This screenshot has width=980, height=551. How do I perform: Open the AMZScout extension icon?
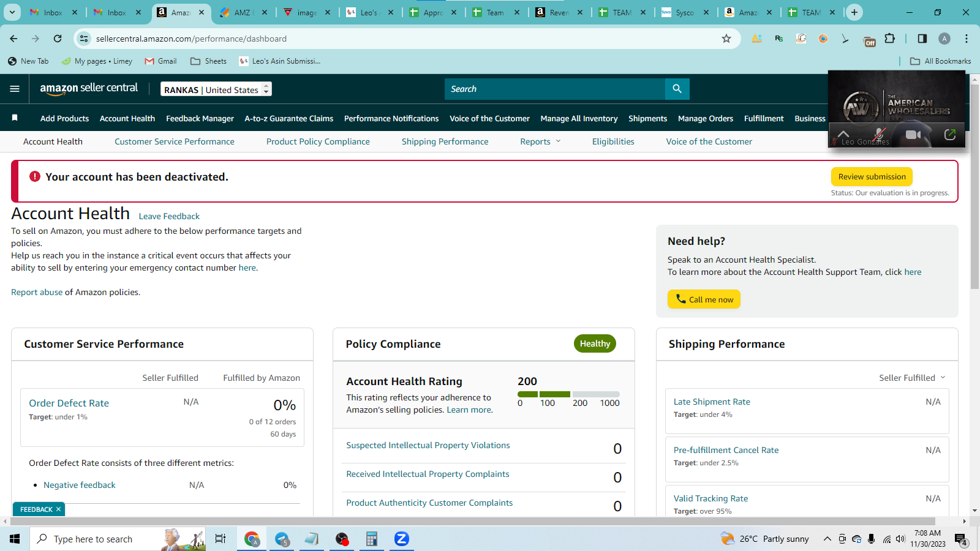pyautogui.click(x=757, y=39)
